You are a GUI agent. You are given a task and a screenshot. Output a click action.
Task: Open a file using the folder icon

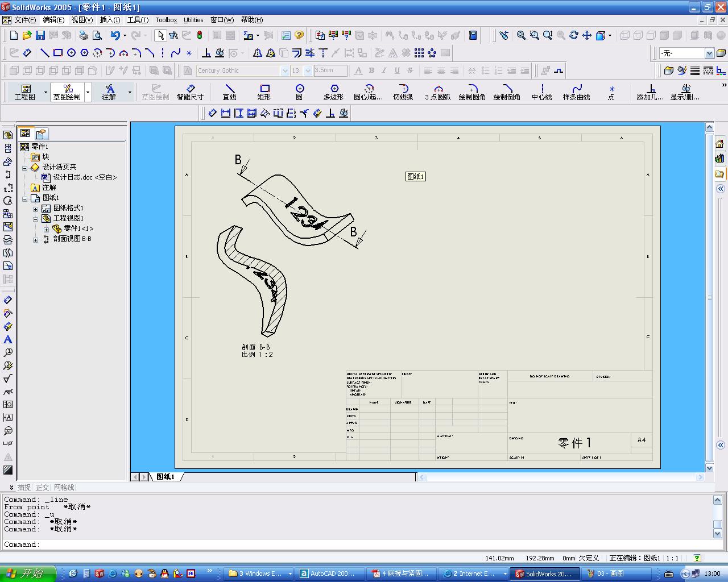pyautogui.click(x=27, y=35)
